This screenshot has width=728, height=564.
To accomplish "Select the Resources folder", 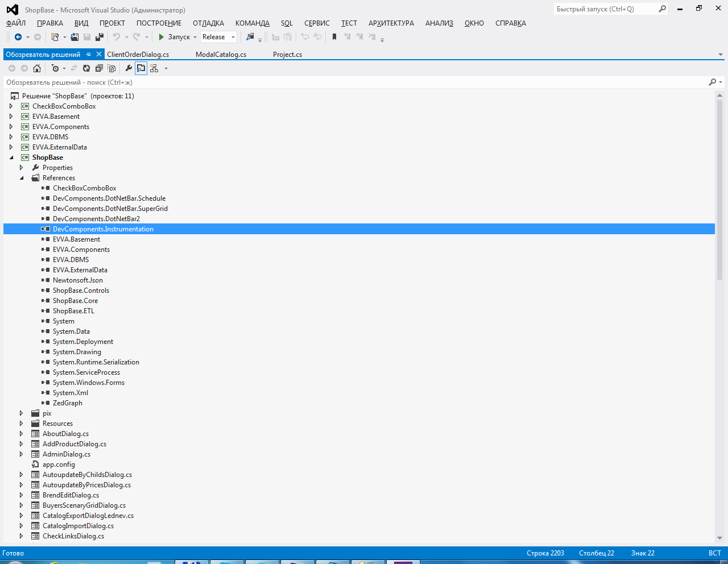I will 57,424.
